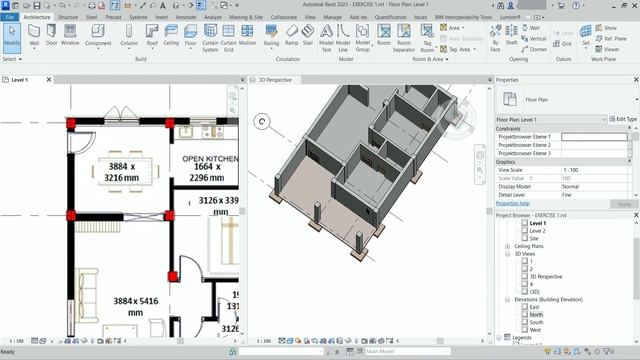Collapse Elevations (Building Elevation) node

[508, 300]
